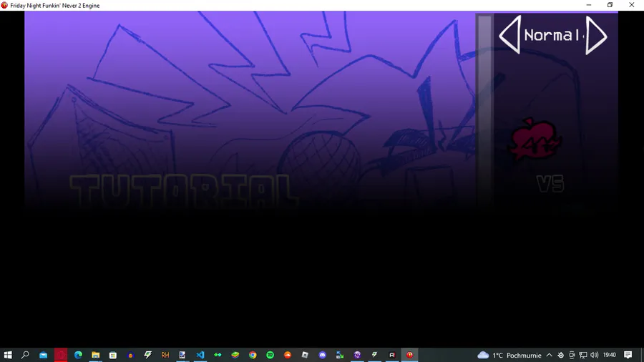Open the red Opera GX taskbar icon
The image size is (644, 362).
61,355
